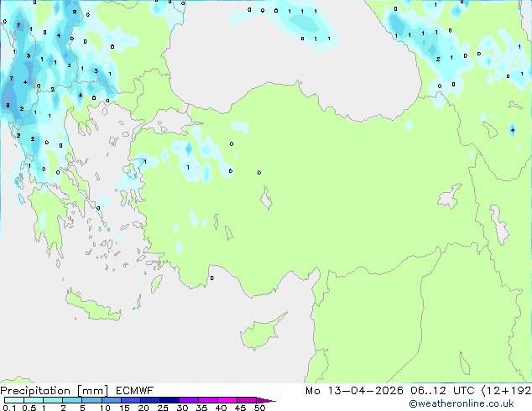Viewport: 532px width, 411px height.
Task: Click the '30' legend scale label
Action: click(182, 408)
